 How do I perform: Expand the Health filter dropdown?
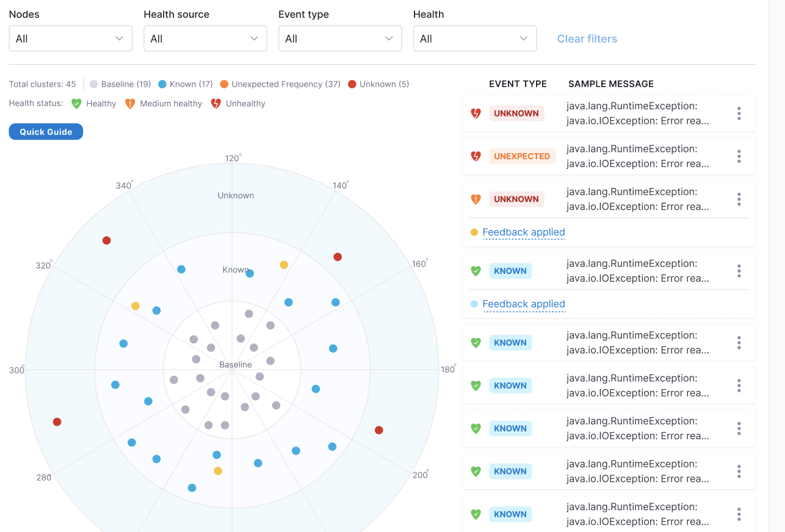tap(475, 38)
